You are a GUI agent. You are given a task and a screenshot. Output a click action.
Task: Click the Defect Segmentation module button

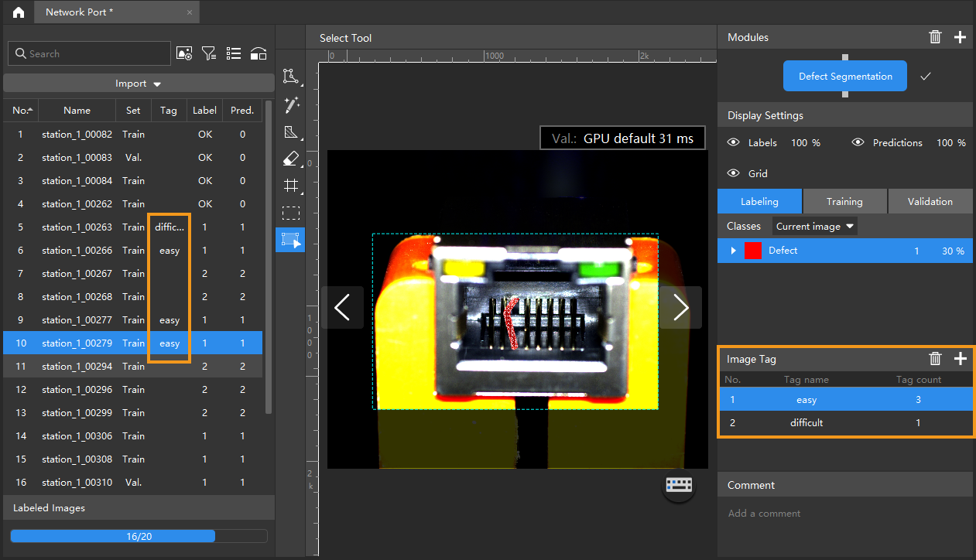(x=845, y=77)
